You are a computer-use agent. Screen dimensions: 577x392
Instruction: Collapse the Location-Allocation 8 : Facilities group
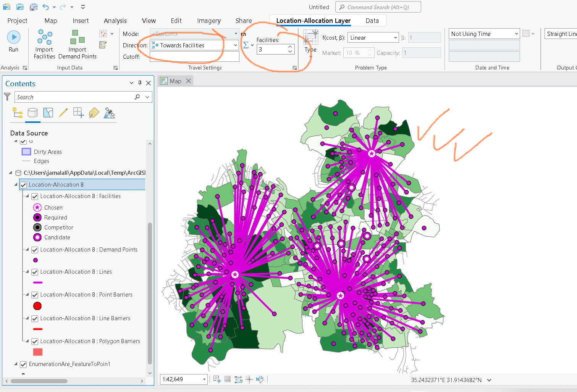pyautogui.click(x=27, y=196)
